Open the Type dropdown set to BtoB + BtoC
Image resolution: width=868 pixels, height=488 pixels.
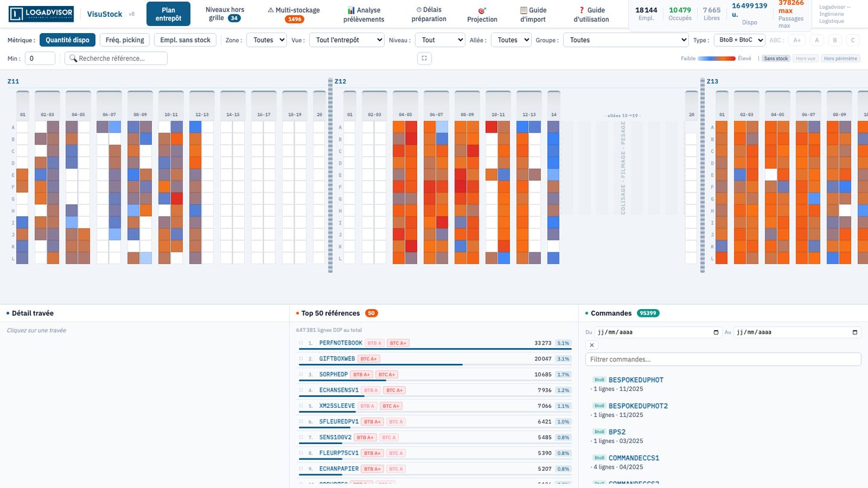[x=739, y=40]
